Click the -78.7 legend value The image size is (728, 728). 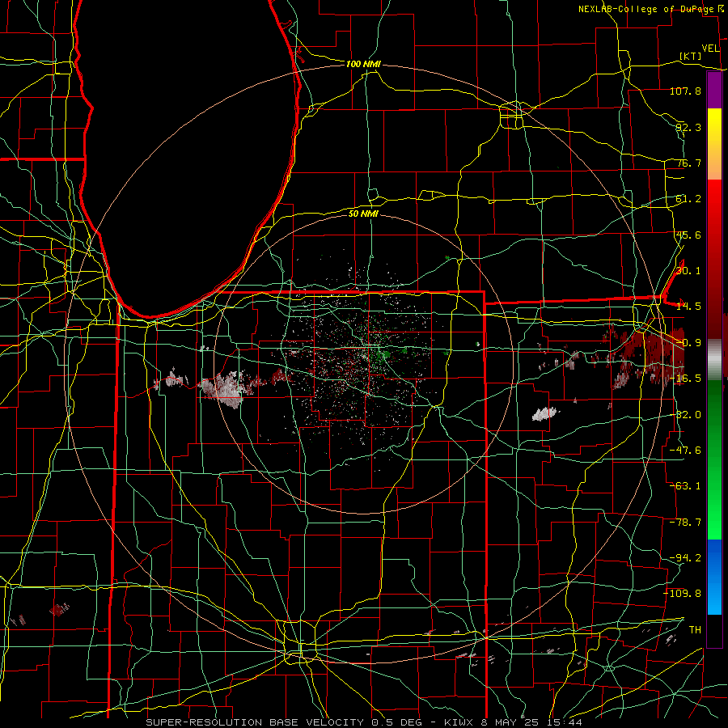(x=685, y=523)
